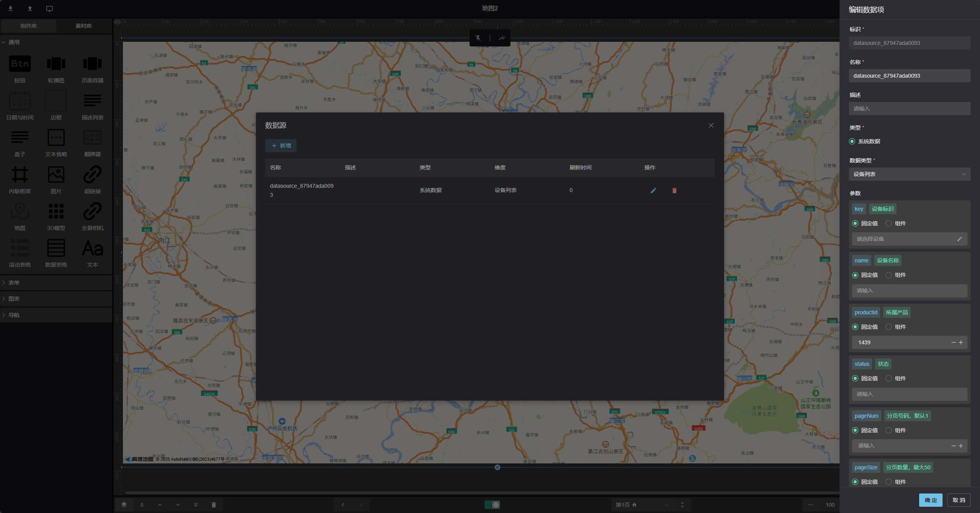Click the download icon in top bar
980x513 pixels.
tap(11, 9)
